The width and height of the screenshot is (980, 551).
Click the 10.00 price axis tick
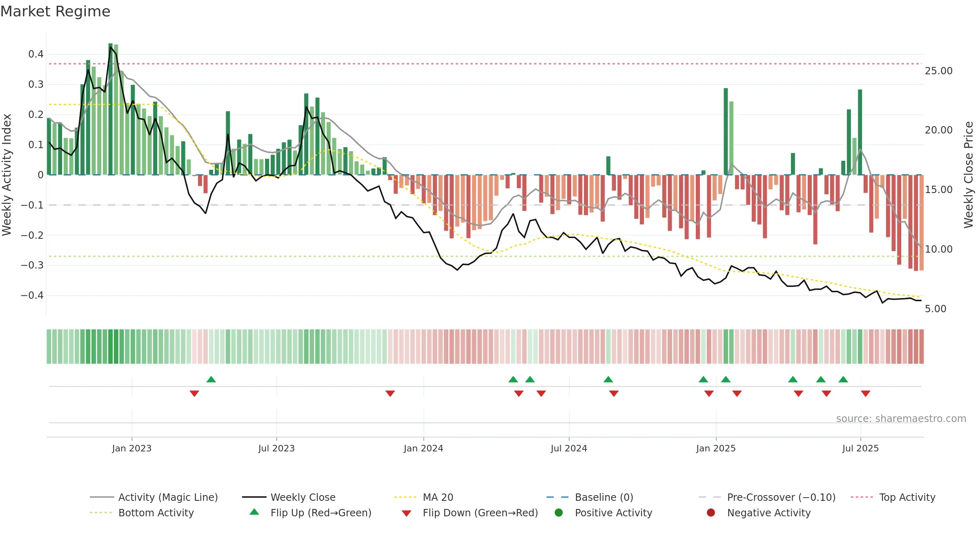939,249
